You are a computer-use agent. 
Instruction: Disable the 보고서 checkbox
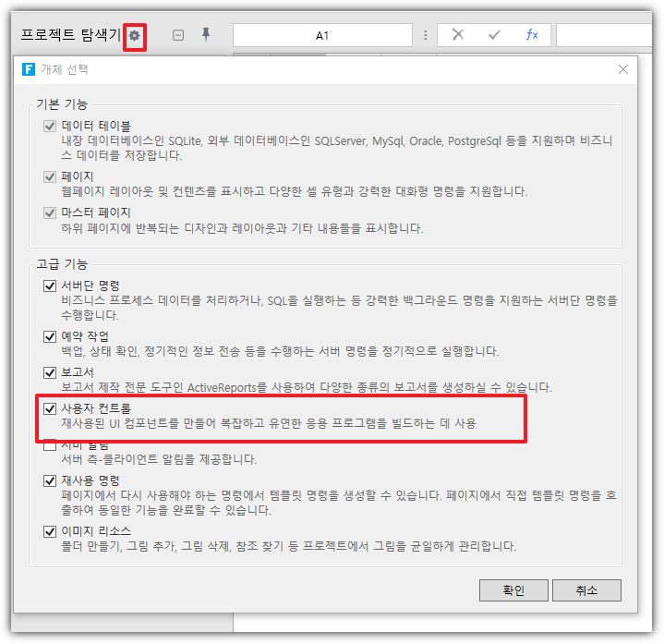click(x=50, y=372)
